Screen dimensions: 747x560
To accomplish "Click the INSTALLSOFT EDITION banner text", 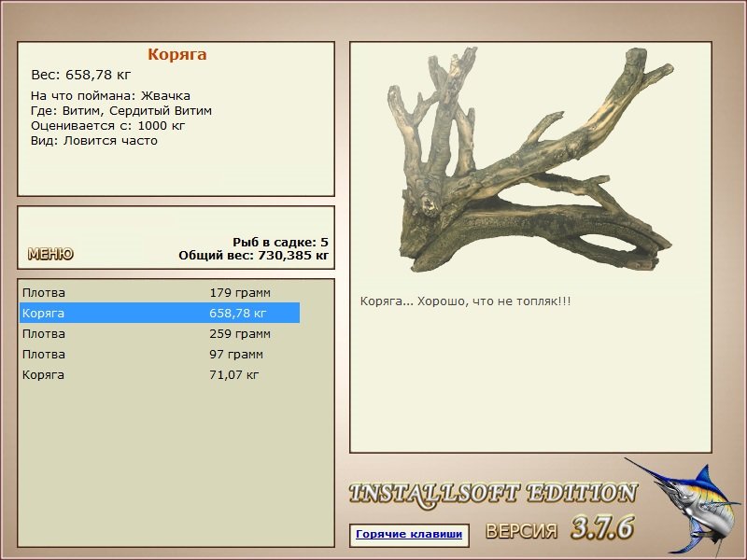I will pos(493,494).
